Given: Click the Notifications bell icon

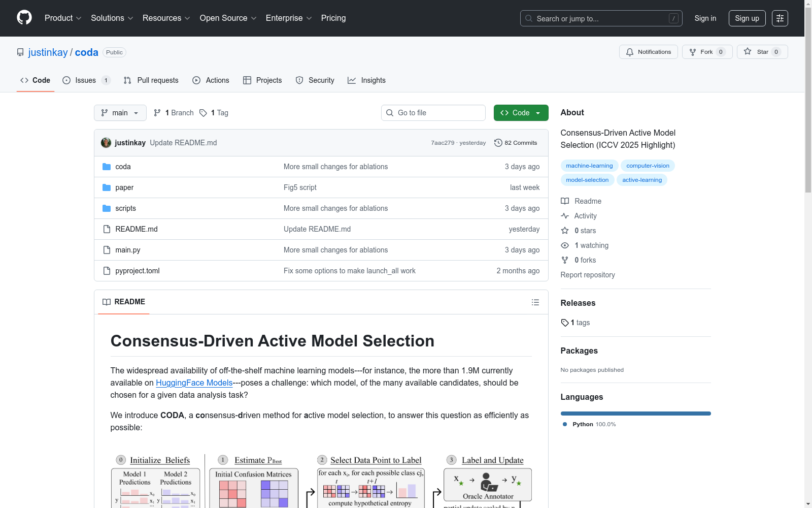Looking at the screenshot, I should tap(630, 52).
